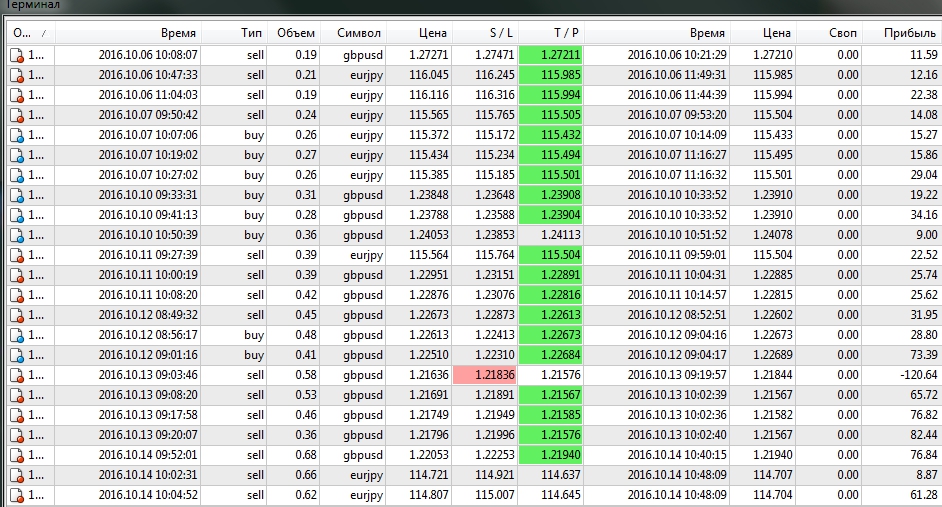The image size is (942, 507).
Task: Click the green take-profit cell 1.27211
Action: [x=550, y=55]
